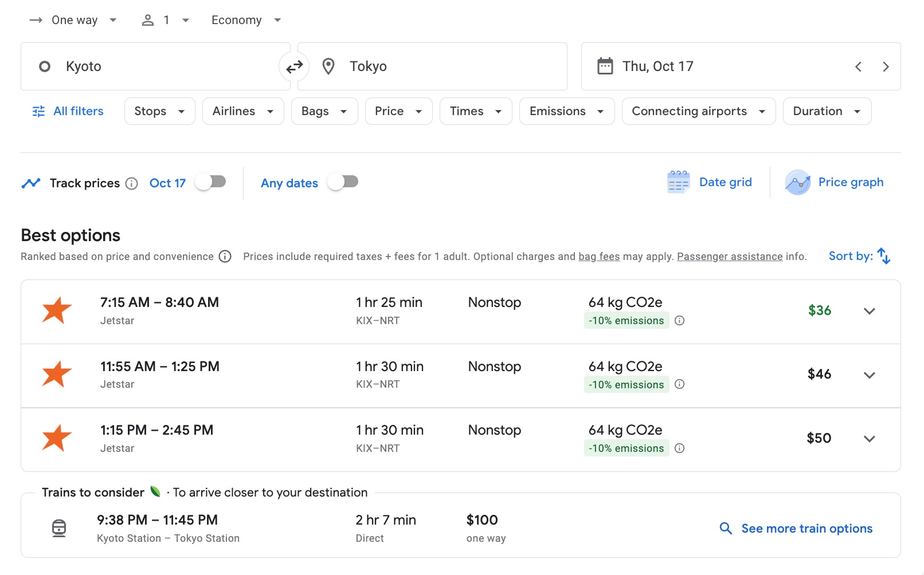Open the Economy cabin class selector
Screen dimensions: 924x575
tap(245, 19)
